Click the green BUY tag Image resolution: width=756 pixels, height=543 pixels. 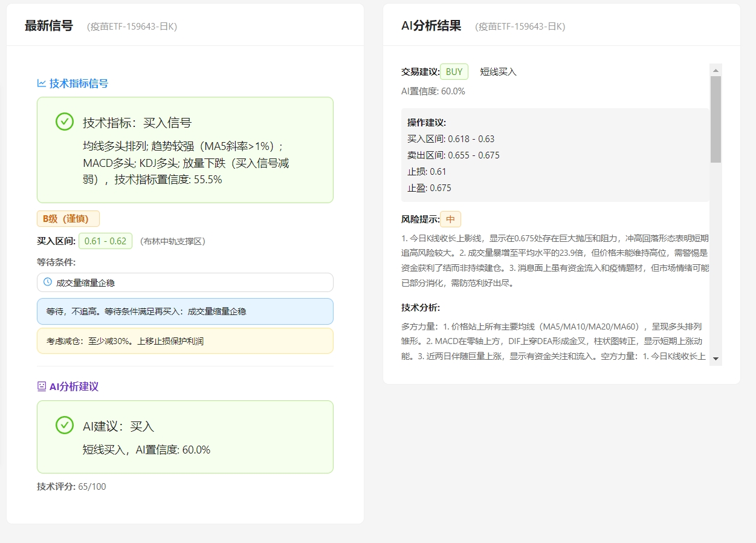454,72
